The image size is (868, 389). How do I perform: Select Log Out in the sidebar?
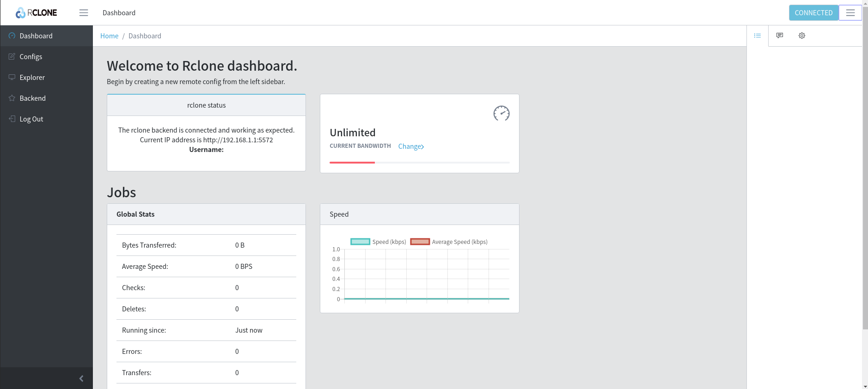point(47,119)
